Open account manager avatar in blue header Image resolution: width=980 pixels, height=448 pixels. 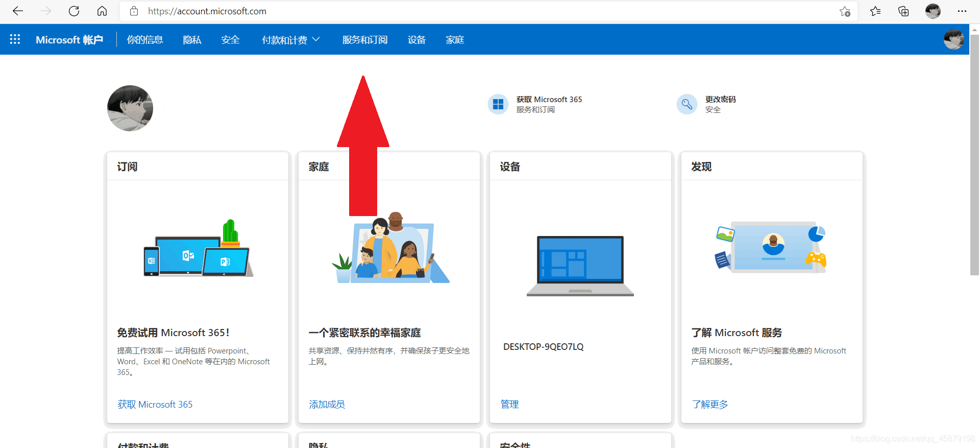click(x=953, y=39)
